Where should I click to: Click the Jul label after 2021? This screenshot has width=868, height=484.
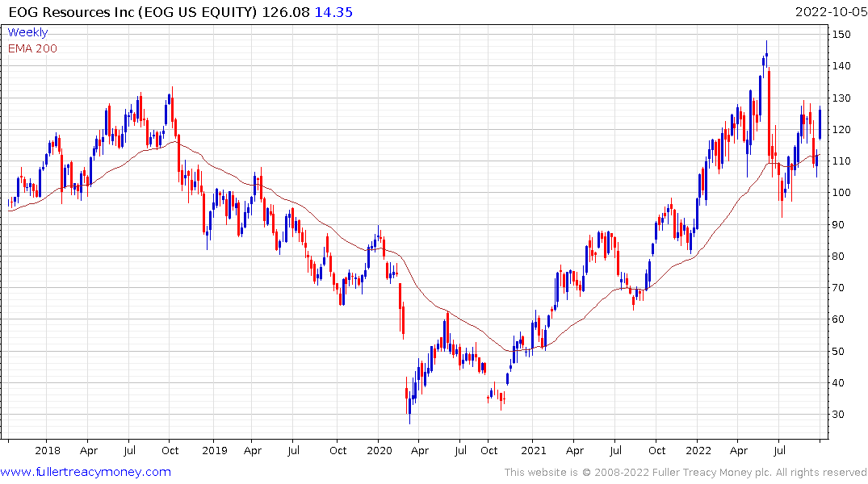tap(615, 450)
